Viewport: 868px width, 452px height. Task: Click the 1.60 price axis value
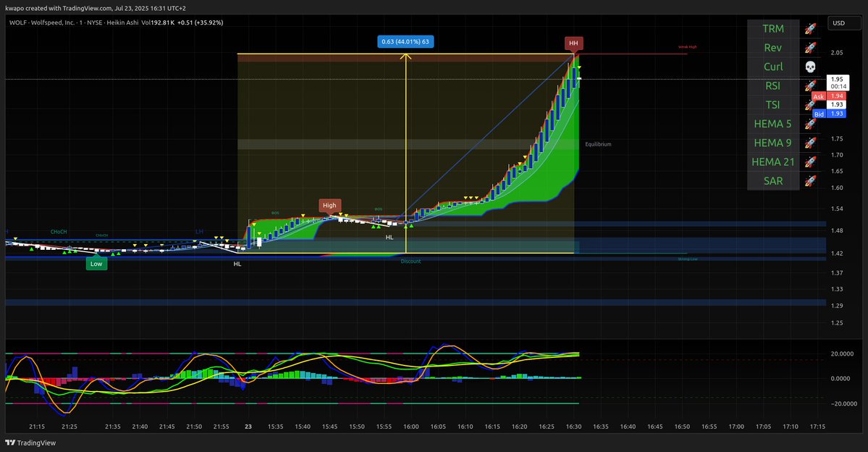click(x=836, y=188)
